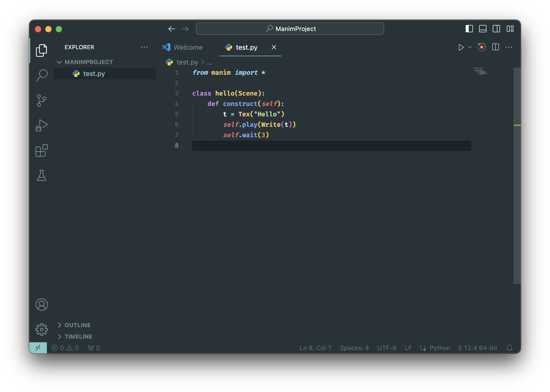Image resolution: width=550 pixels, height=392 pixels.
Task: Click the minimap code preview
Action: [480, 71]
